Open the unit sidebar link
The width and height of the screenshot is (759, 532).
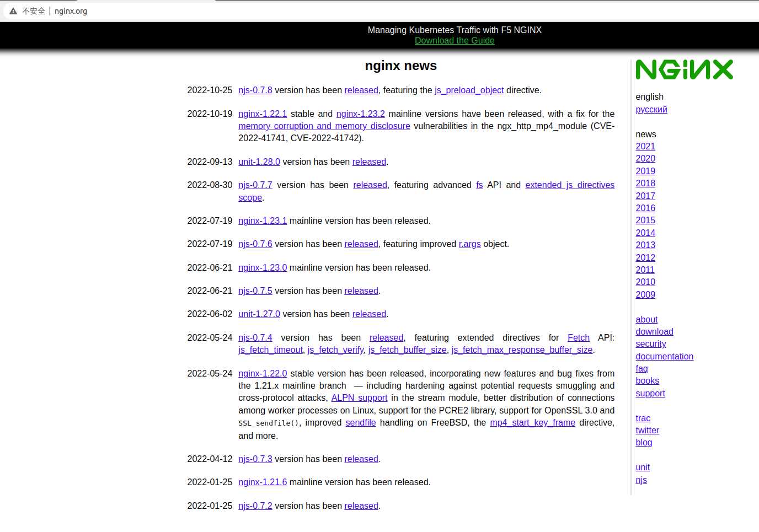tap(643, 467)
